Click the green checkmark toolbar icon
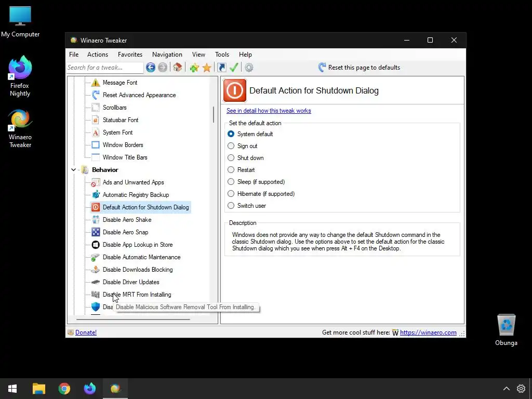The image size is (532, 399). click(x=234, y=68)
